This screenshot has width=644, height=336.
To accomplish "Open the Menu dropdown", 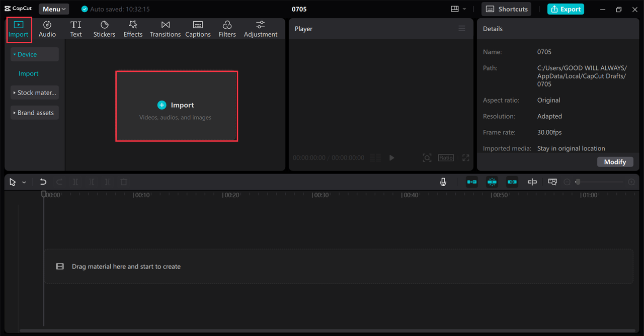I will coord(54,9).
